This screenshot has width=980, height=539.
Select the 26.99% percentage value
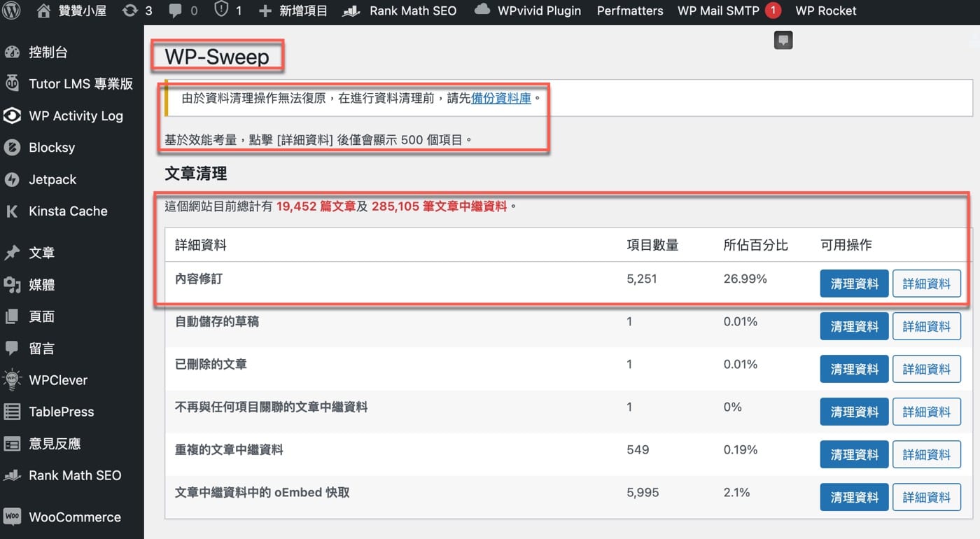tap(745, 279)
